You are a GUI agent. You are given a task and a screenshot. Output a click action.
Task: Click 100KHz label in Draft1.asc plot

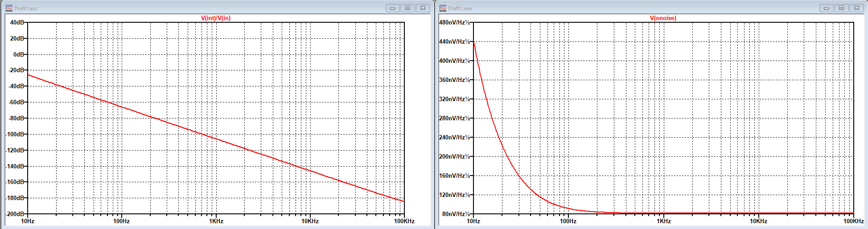[x=404, y=221]
